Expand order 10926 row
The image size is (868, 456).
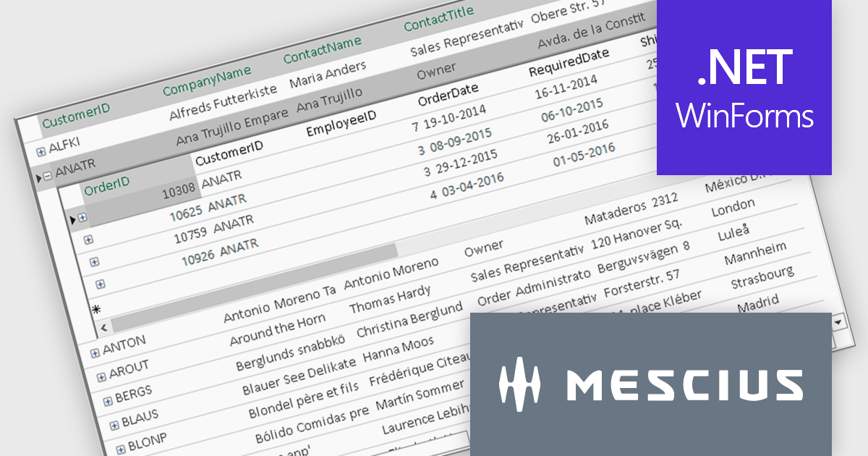100,284
